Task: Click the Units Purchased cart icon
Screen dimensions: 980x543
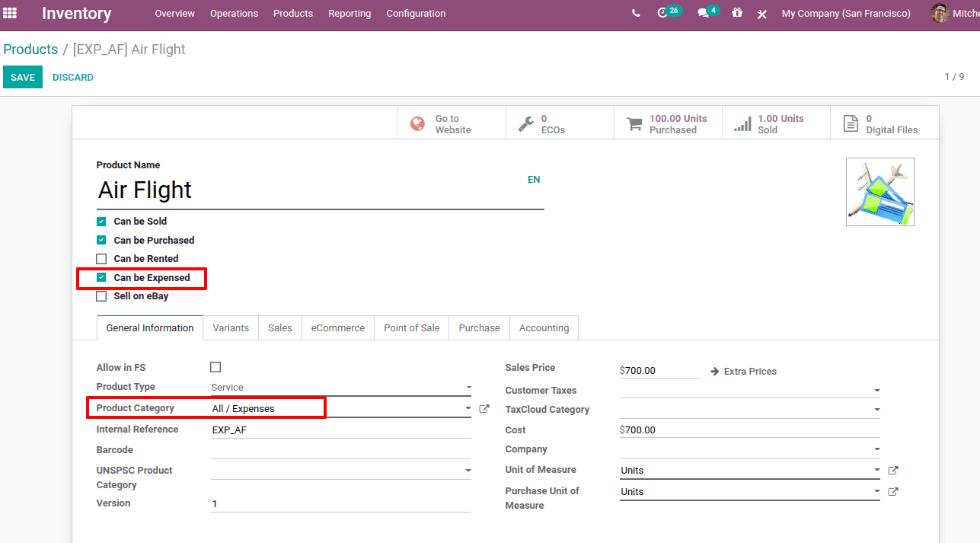Action: 634,123
